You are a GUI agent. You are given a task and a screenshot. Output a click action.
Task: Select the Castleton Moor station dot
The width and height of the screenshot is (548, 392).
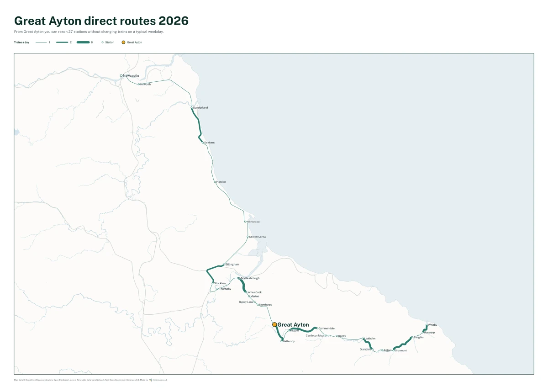[x=326, y=336]
